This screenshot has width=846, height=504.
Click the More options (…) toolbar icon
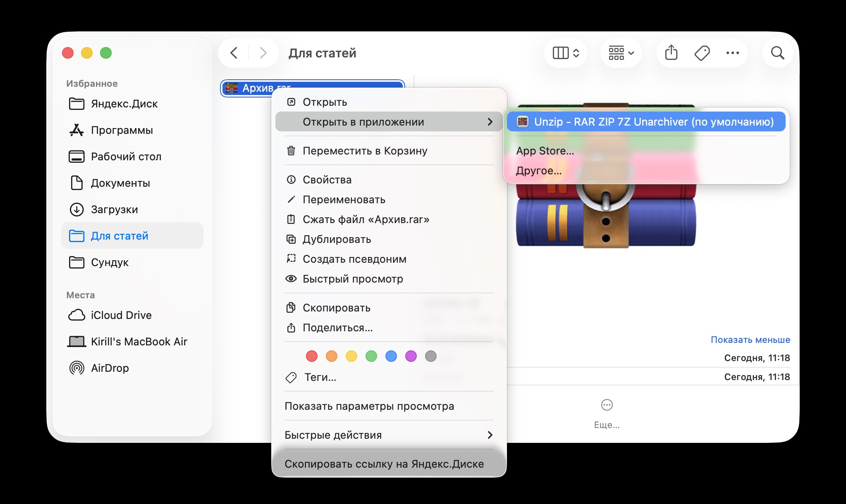pos(734,53)
